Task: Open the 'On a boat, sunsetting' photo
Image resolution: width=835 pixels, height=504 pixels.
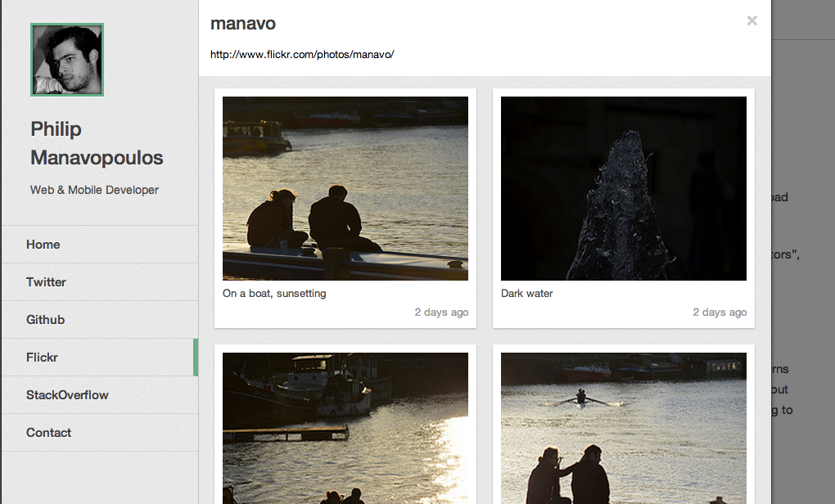Action: click(345, 188)
